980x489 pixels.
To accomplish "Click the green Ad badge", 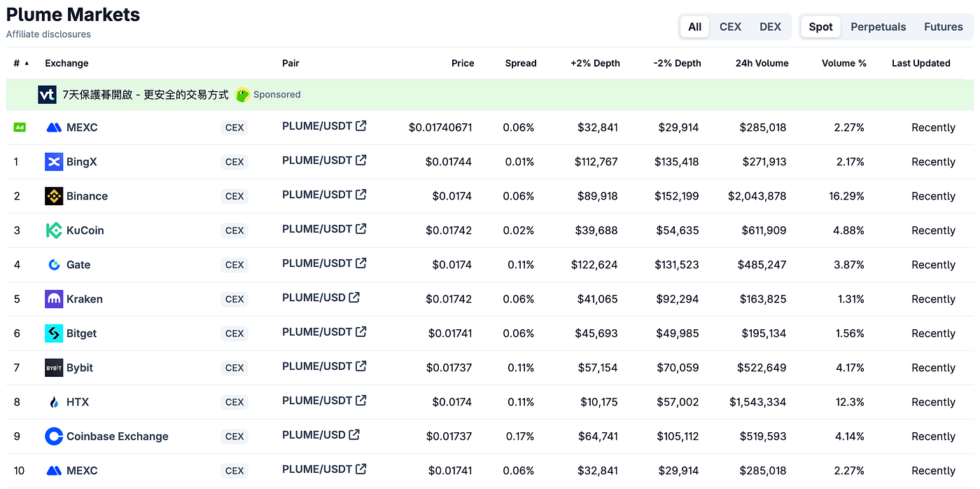I will click(x=20, y=128).
